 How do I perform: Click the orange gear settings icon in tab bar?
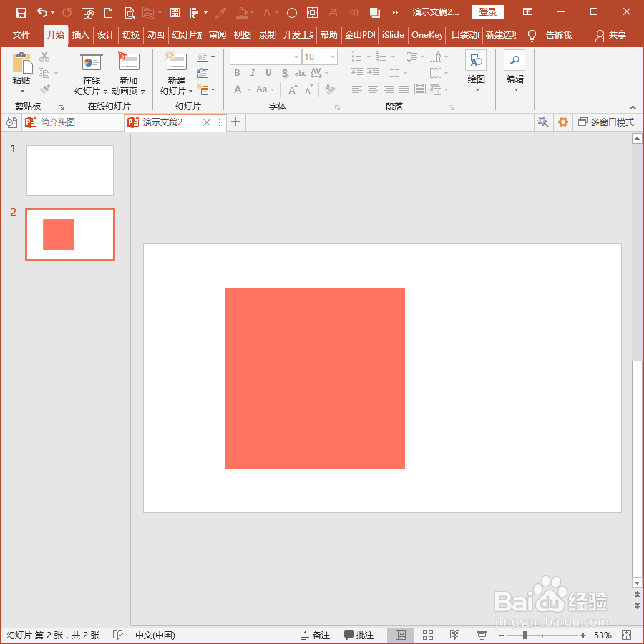tap(562, 122)
